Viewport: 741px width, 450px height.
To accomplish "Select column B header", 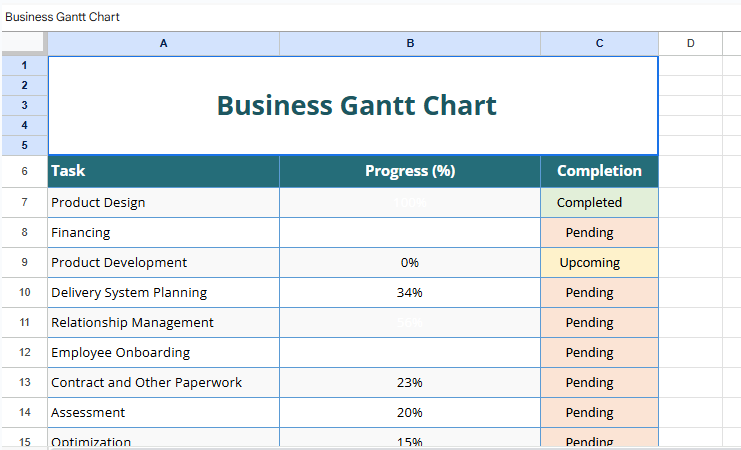I will 410,43.
